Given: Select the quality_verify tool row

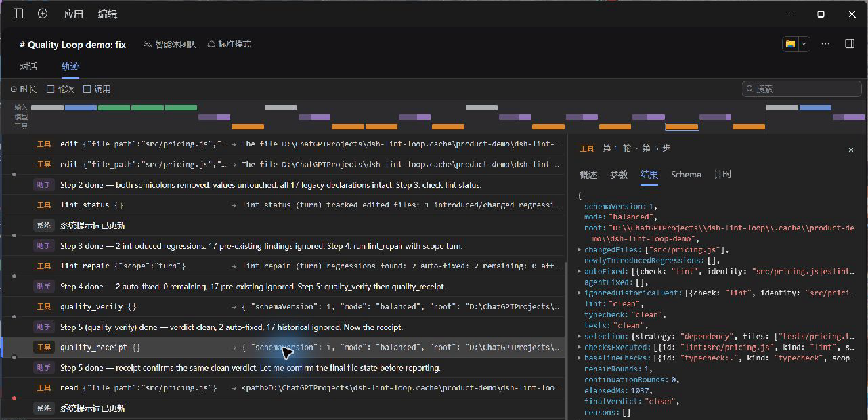Looking at the screenshot, I should [x=284, y=307].
